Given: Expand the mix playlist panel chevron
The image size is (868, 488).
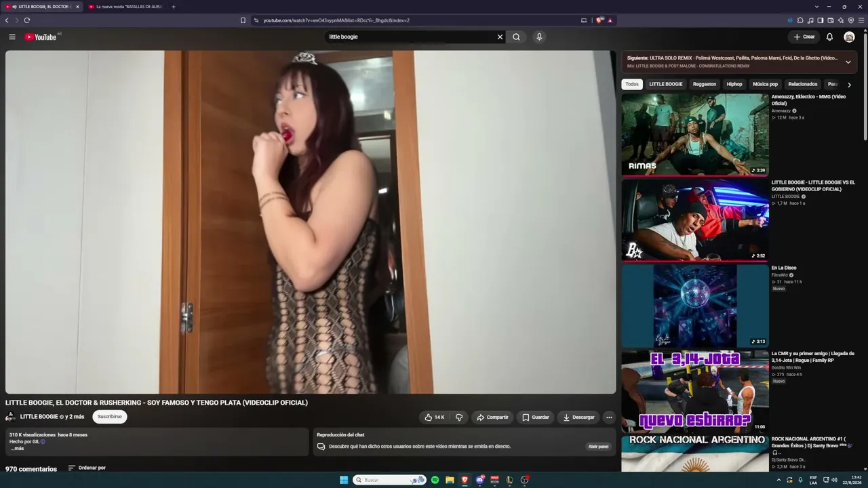Looking at the screenshot, I should [x=848, y=62].
